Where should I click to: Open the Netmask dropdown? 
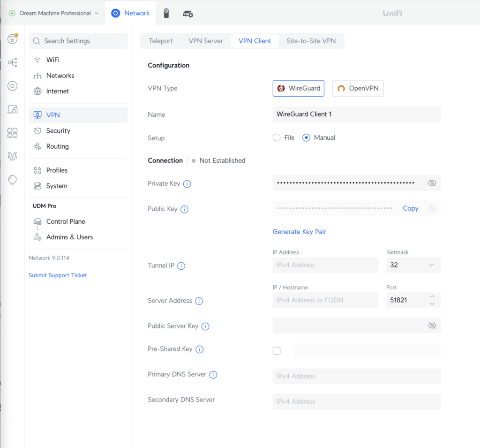coord(413,265)
